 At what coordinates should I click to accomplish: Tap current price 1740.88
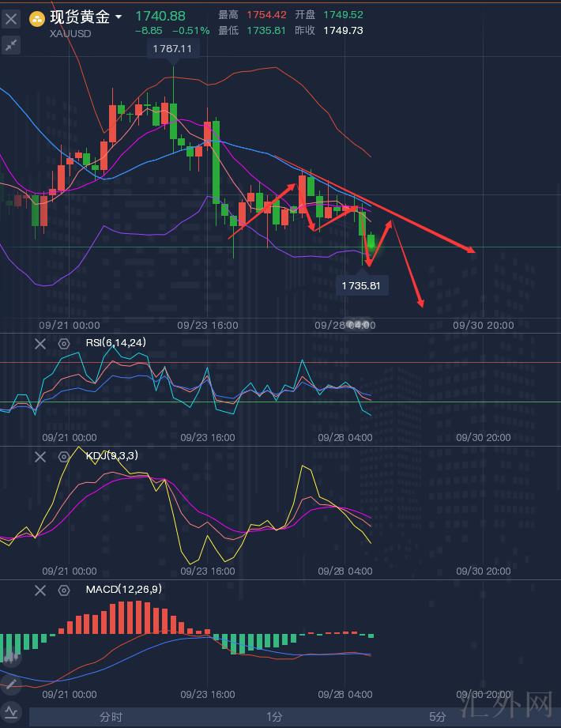[x=160, y=17]
